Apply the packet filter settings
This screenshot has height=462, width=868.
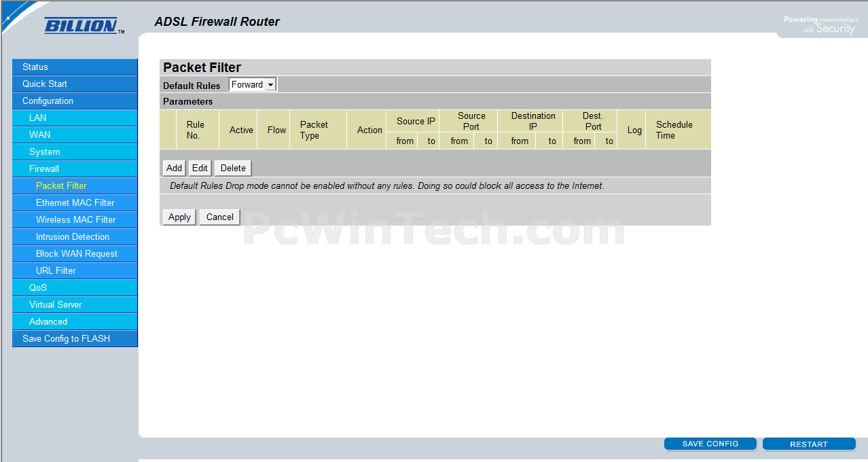tap(179, 217)
